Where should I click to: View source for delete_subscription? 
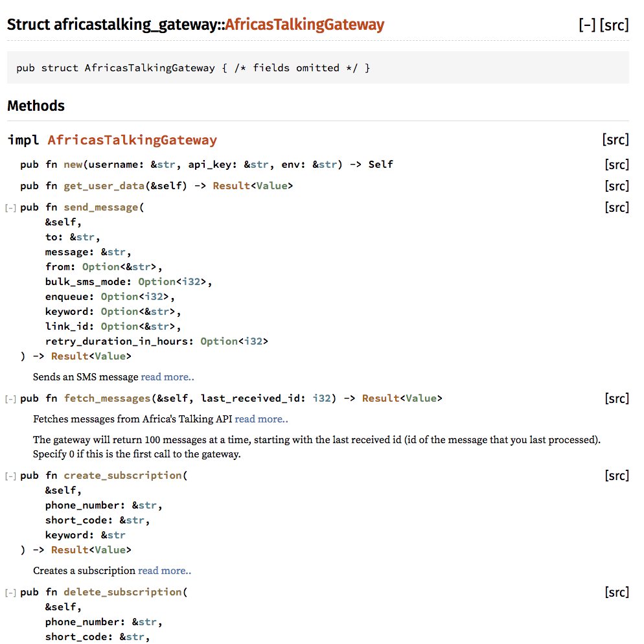(x=617, y=592)
